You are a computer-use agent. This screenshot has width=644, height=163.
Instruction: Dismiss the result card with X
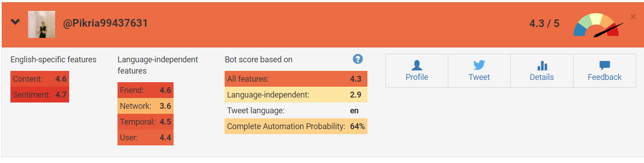click(633, 17)
